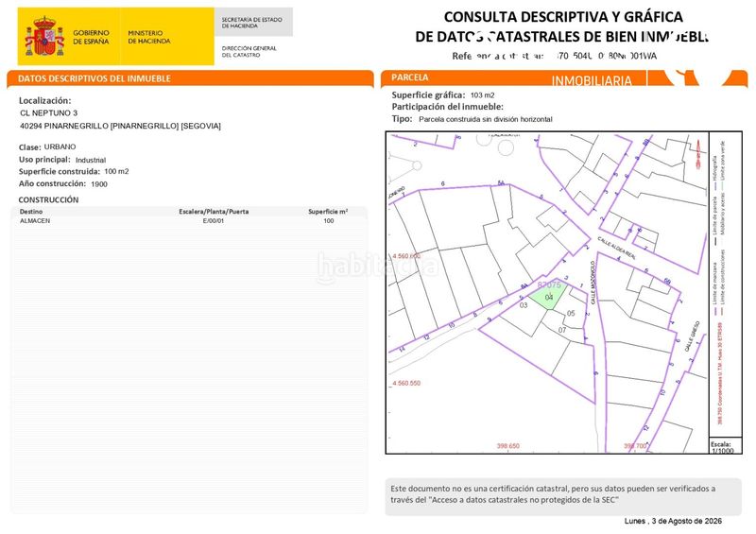Select the 'Año construcción:' label

tap(52, 183)
